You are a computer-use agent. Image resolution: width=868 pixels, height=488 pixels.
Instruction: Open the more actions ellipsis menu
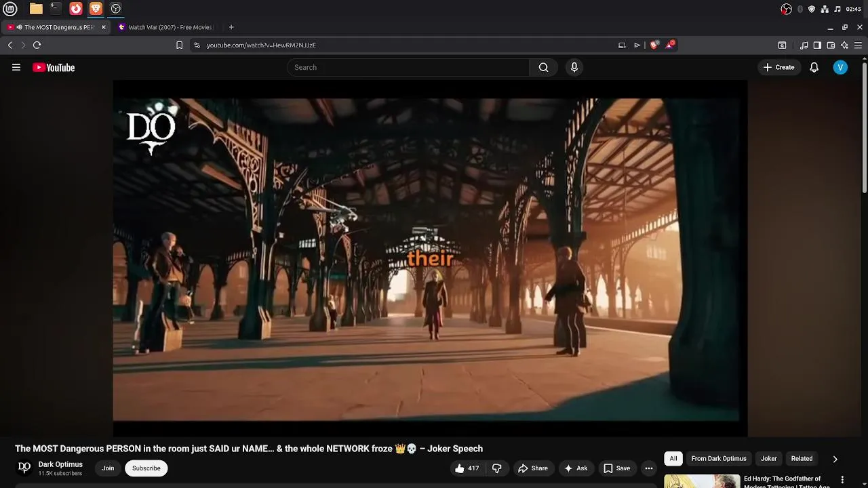pos(649,468)
